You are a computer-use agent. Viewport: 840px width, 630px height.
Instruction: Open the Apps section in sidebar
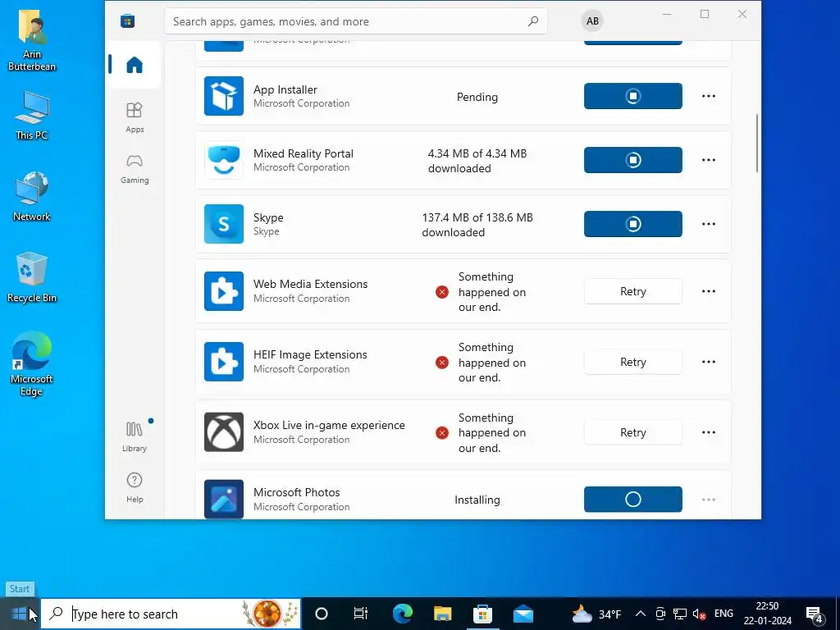[x=134, y=117]
